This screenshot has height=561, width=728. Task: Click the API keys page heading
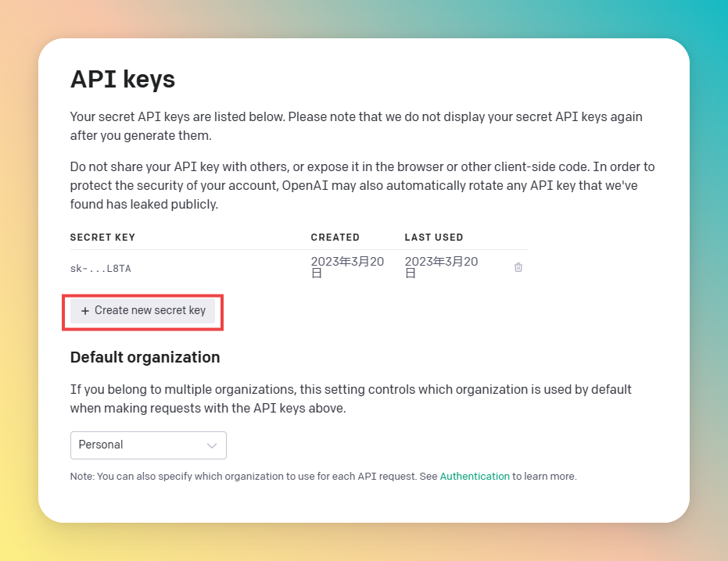123,79
